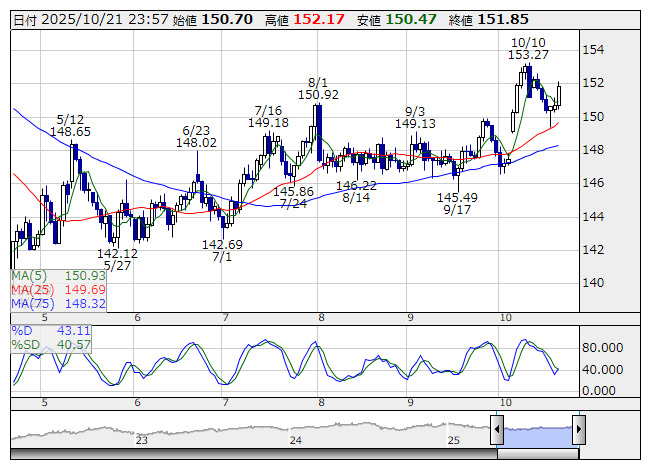Click the 80.000 stochastic axis label
Screen dimensions: 653x470
[x=603, y=348]
